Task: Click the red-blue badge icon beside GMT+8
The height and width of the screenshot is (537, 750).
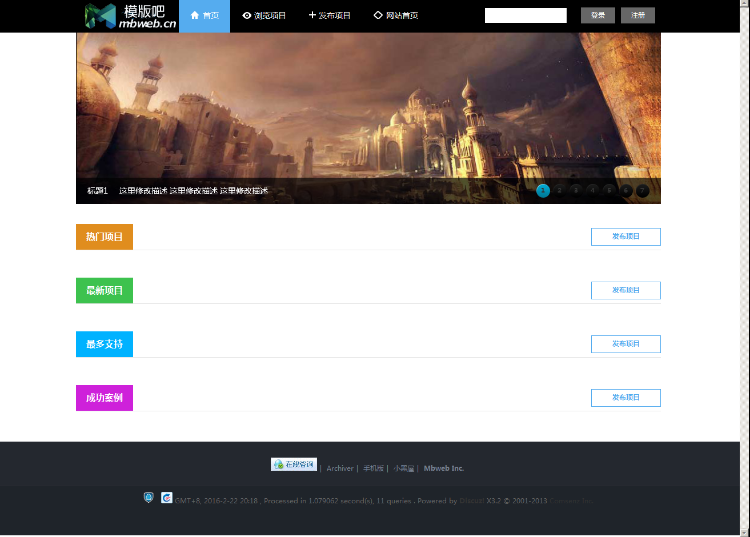Action: [166, 498]
